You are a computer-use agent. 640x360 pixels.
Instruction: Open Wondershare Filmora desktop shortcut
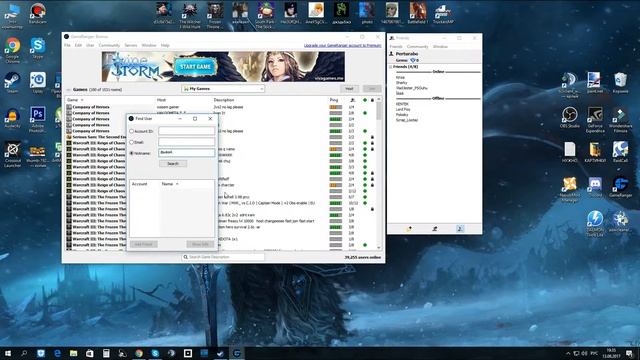point(620,119)
